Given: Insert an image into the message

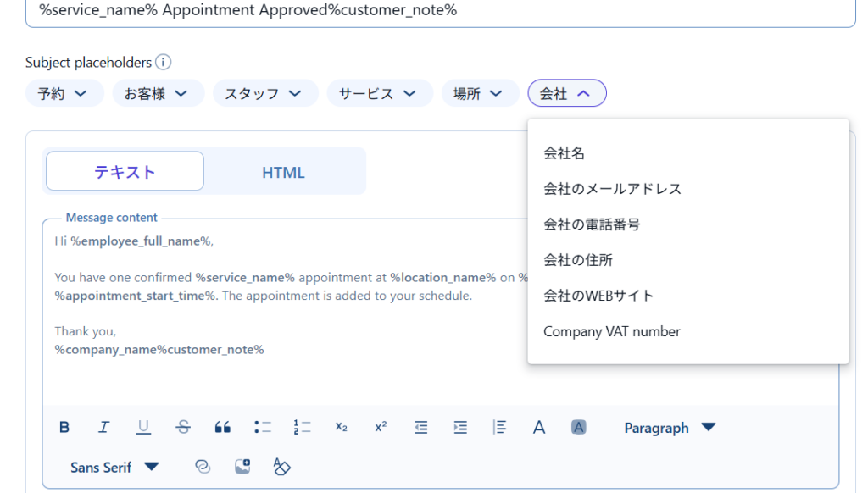Looking at the screenshot, I should tap(242, 467).
